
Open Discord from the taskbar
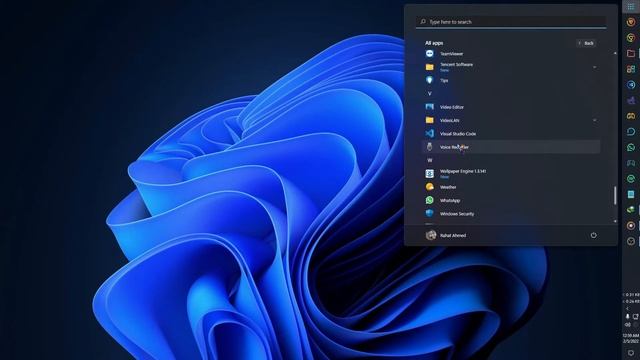point(631,116)
